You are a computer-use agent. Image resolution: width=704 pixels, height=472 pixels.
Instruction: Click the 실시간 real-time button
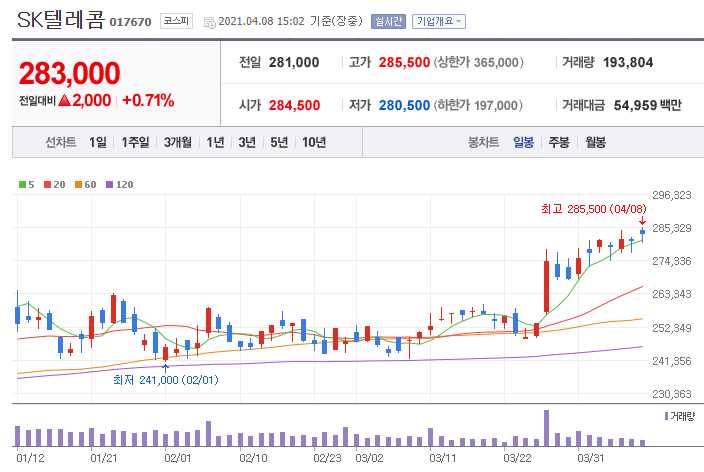point(388,21)
